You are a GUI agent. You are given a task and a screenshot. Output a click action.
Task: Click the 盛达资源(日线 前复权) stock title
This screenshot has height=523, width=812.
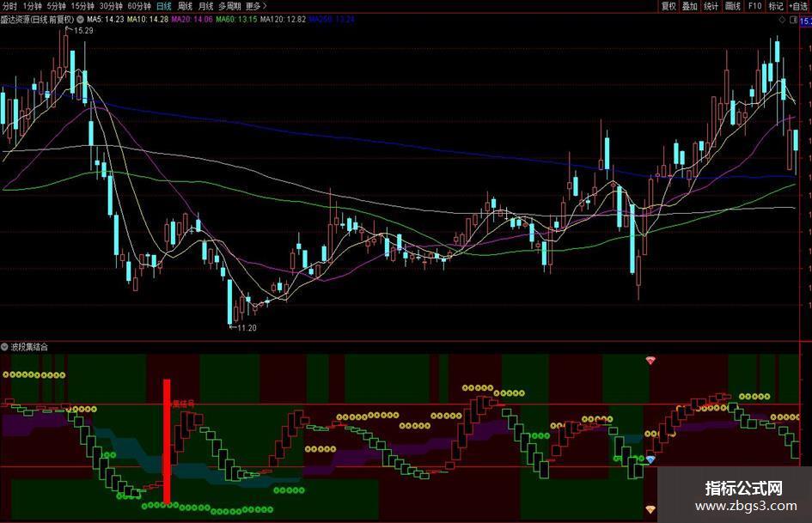point(37,19)
